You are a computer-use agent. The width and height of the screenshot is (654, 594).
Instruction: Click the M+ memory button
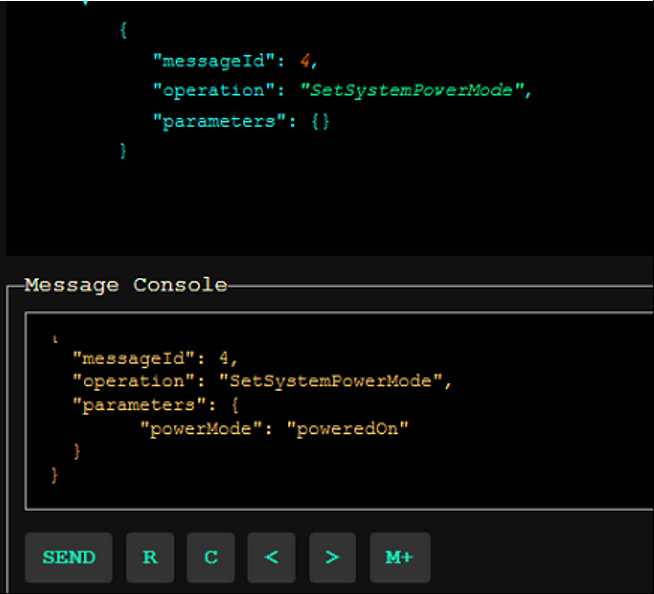(x=400, y=557)
